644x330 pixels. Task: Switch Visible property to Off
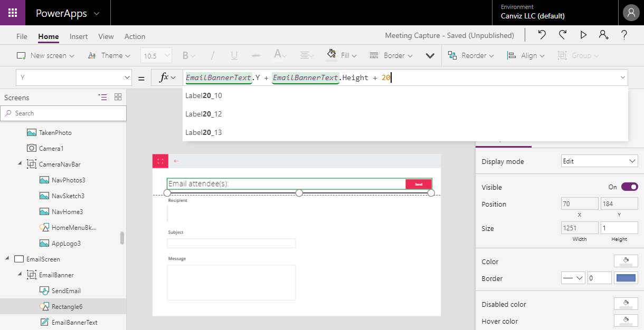628,187
